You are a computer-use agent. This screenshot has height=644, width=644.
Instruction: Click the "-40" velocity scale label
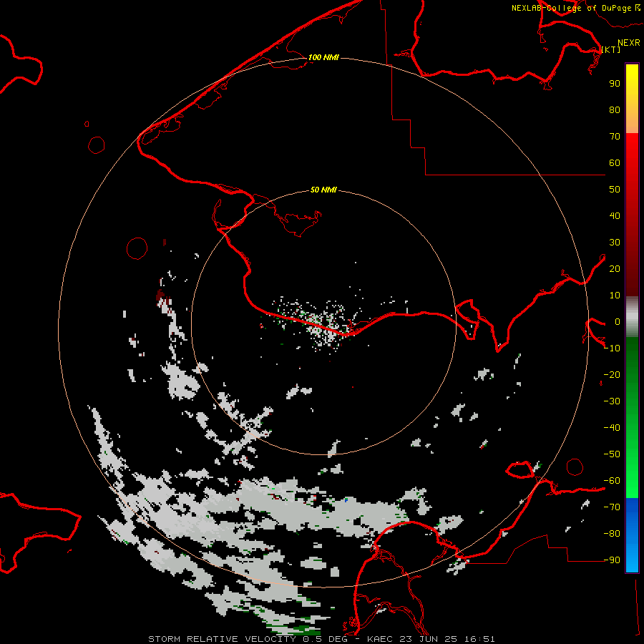[x=612, y=428]
